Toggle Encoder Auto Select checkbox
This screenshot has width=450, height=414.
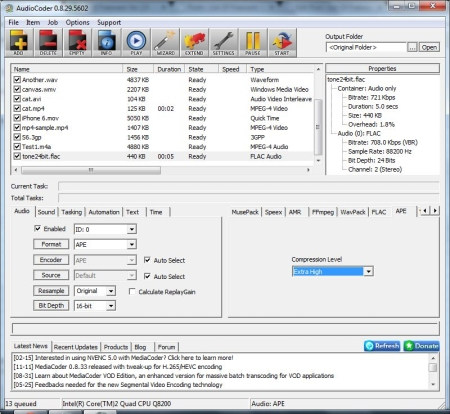147,260
